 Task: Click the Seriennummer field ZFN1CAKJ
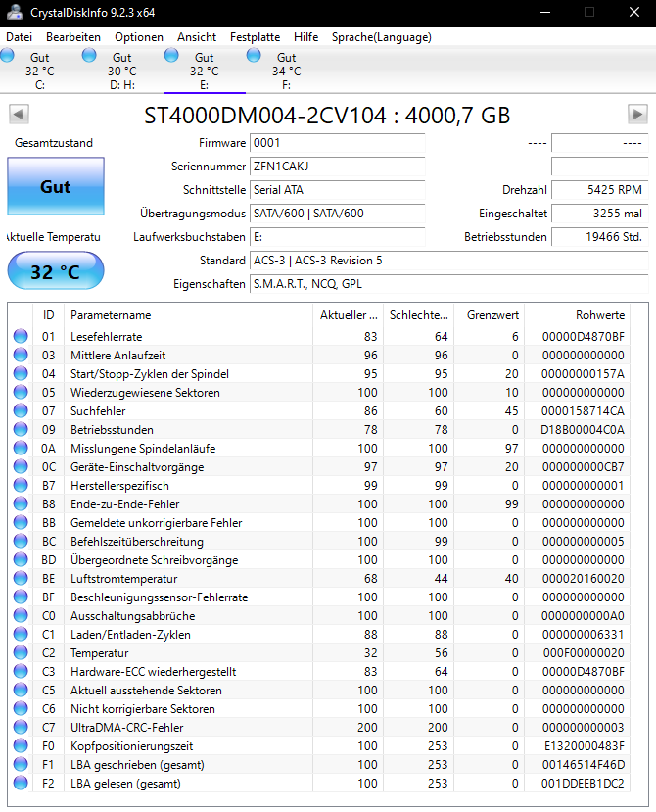click(337, 167)
